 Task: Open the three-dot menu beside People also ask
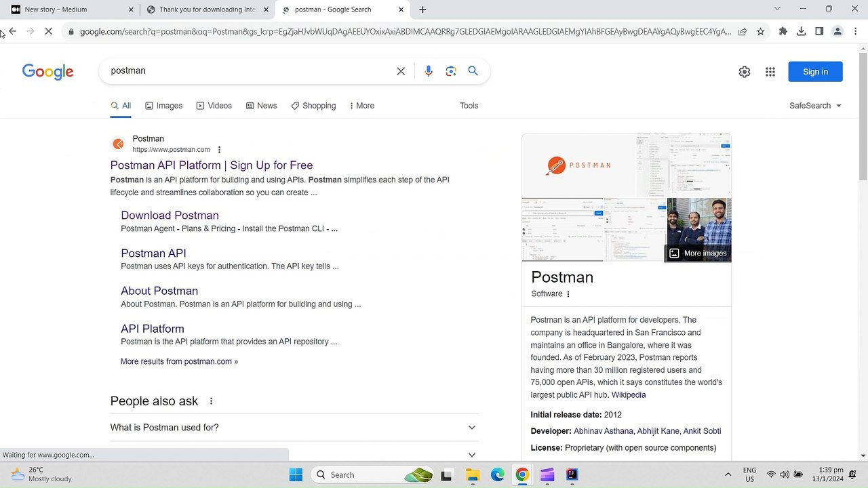click(211, 401)
